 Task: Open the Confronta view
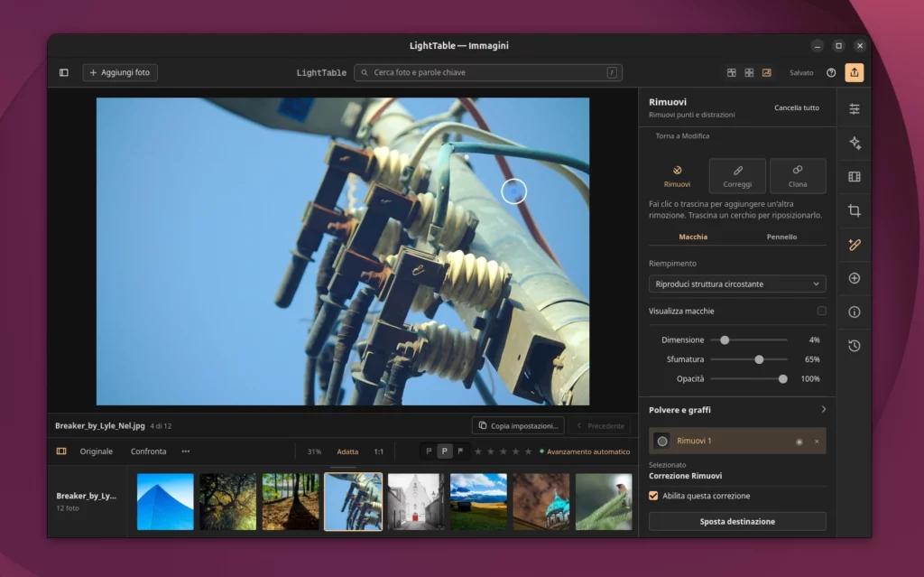[x=149, y=451]
